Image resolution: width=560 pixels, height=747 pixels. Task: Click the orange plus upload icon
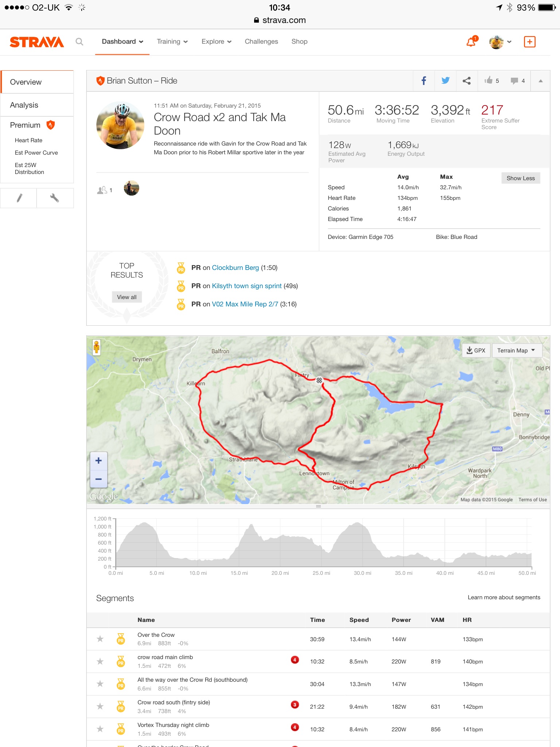pyautogui.click(x=529, y=42)
